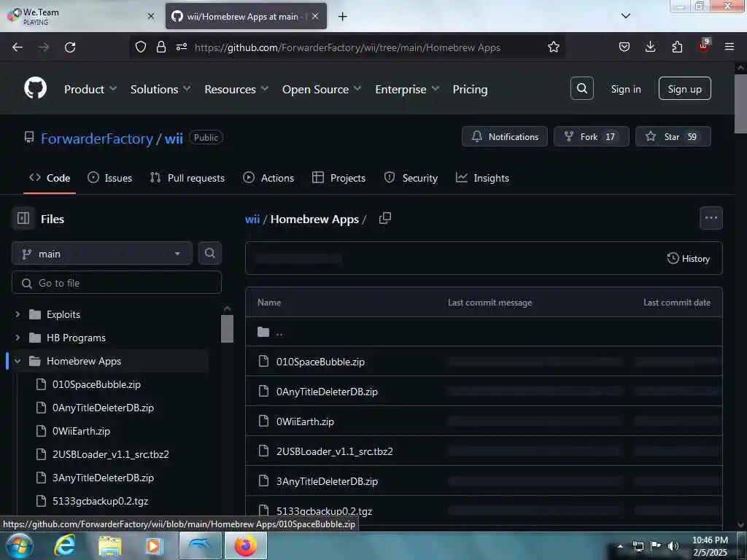Click the Sign in link
This screenshot has height=560, width=747.
[625, 89]
